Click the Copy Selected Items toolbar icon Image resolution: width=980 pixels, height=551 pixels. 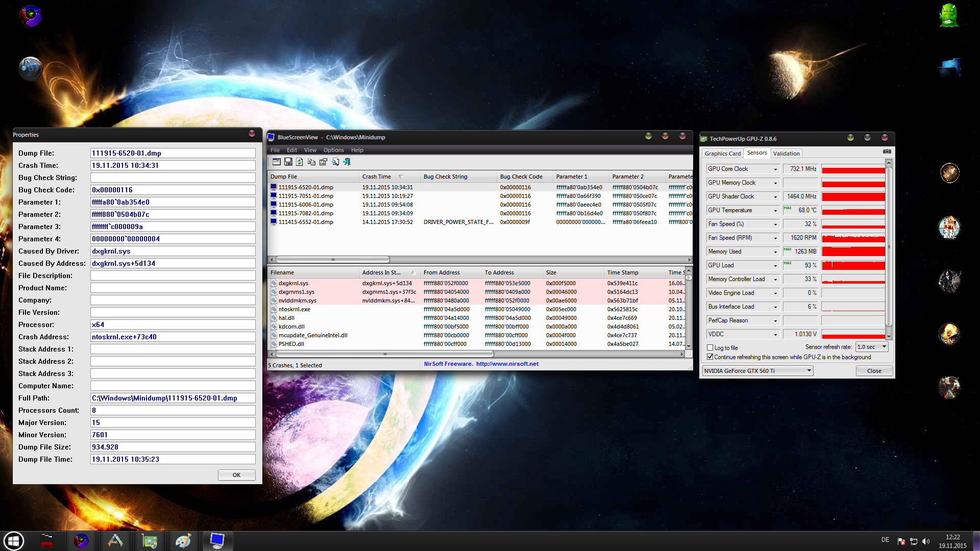click(x=311, y=162)
